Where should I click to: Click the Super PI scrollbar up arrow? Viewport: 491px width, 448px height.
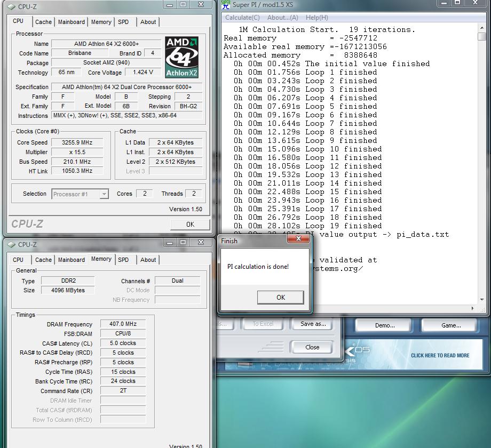point(481,28)
